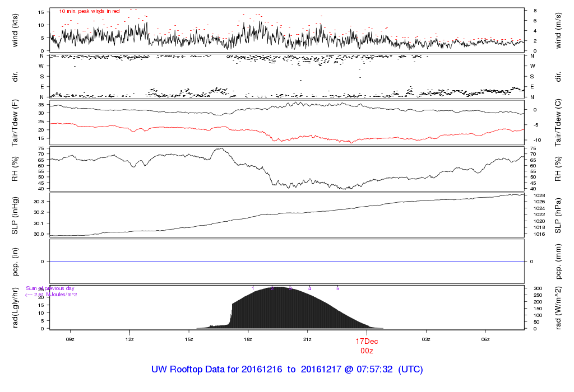This screenshot has height=392, width=574.
Task: Click the red 17Dec 00z date marker
Action: click(x=367, y=345)
